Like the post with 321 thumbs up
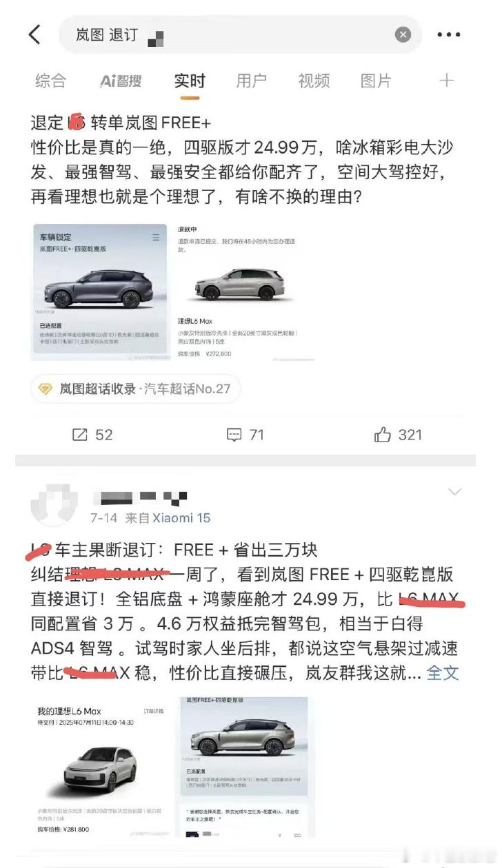Image resolution: width=502 pixels, height=868 pixels. (x=398, y=435)
